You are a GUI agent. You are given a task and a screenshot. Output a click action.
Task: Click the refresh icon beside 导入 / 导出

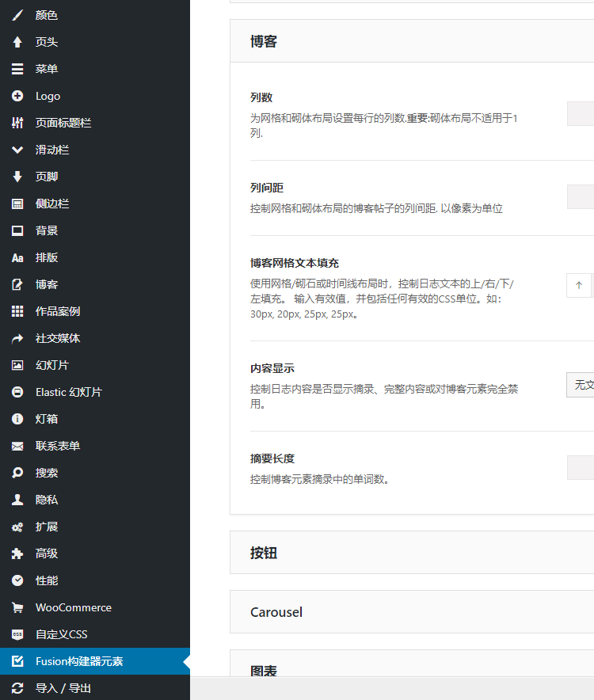point(17,688)
